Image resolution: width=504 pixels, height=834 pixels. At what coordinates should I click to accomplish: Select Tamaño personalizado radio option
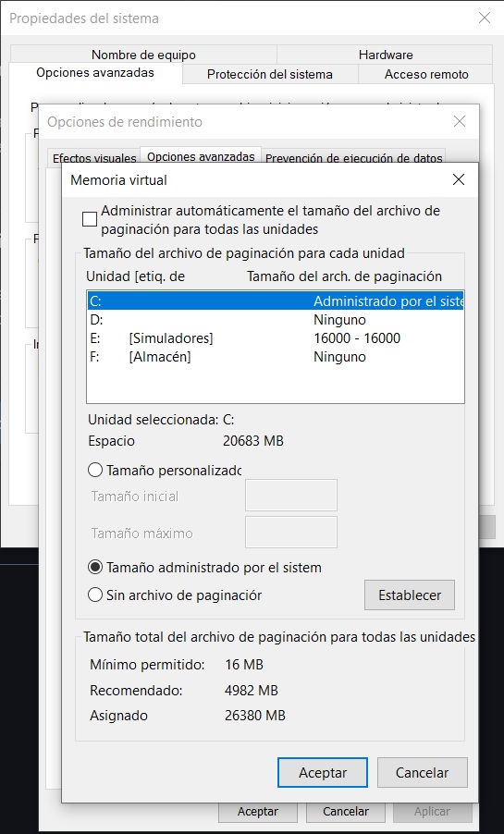[x=165, y=471]
